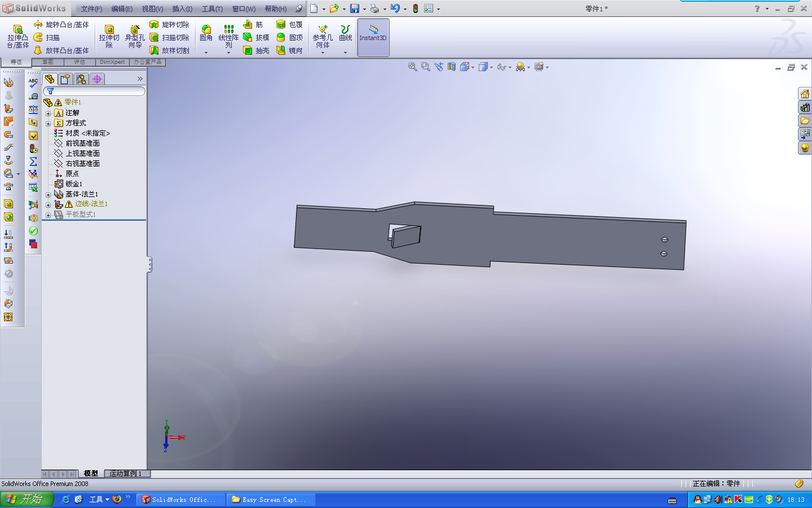This screenshot has width=812, height=508.
Task: Select the 放样凸台/基体 loft boss tool
Action: [61, 50]
